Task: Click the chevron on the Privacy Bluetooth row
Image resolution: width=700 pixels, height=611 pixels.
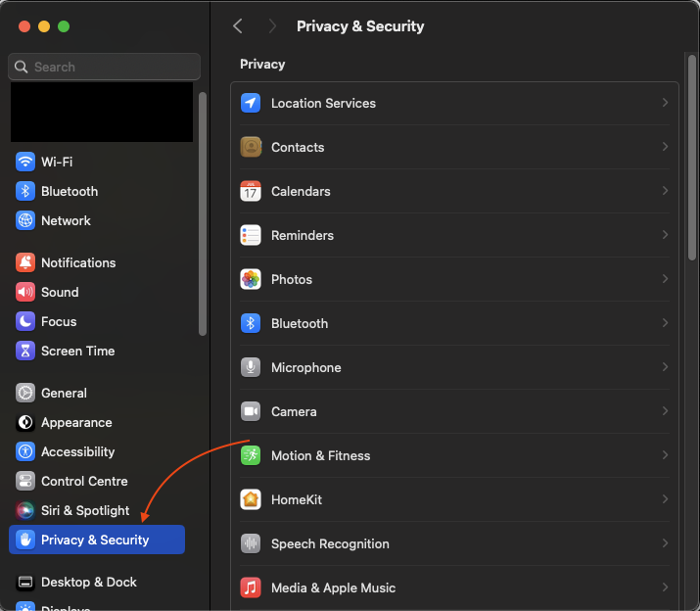Action: tap(665, 323)
